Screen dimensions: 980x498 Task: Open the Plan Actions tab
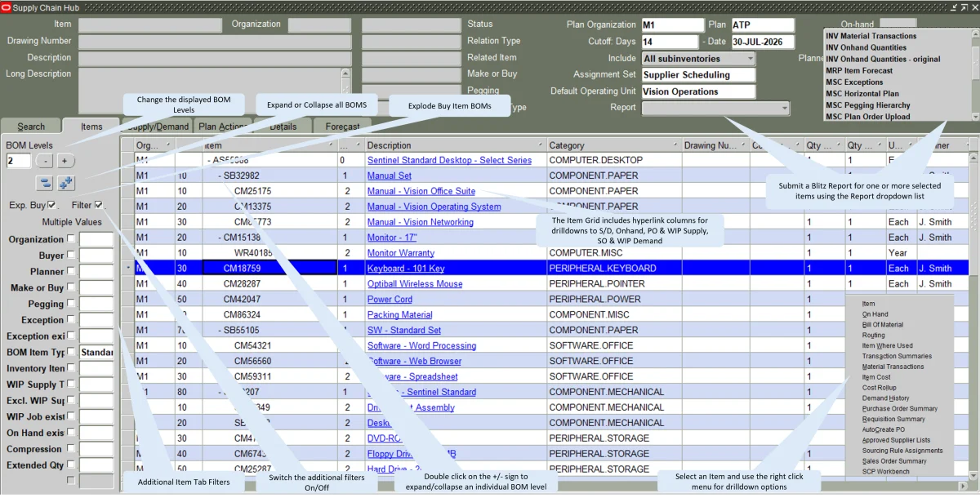click(222, 127)
